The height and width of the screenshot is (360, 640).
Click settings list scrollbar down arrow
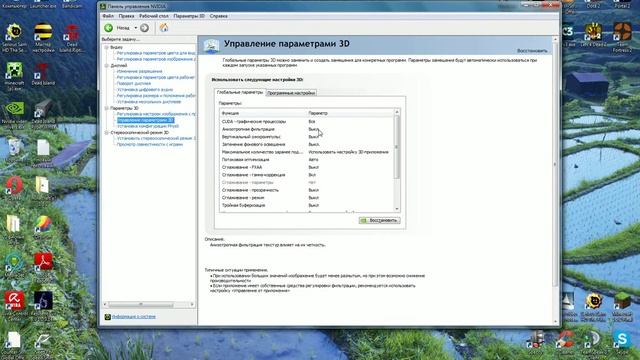click(397, 209)
